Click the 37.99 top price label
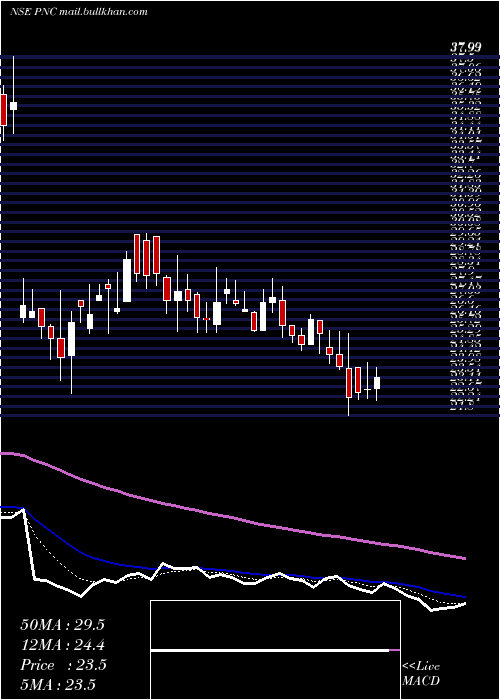 click(x=468, y=48)
